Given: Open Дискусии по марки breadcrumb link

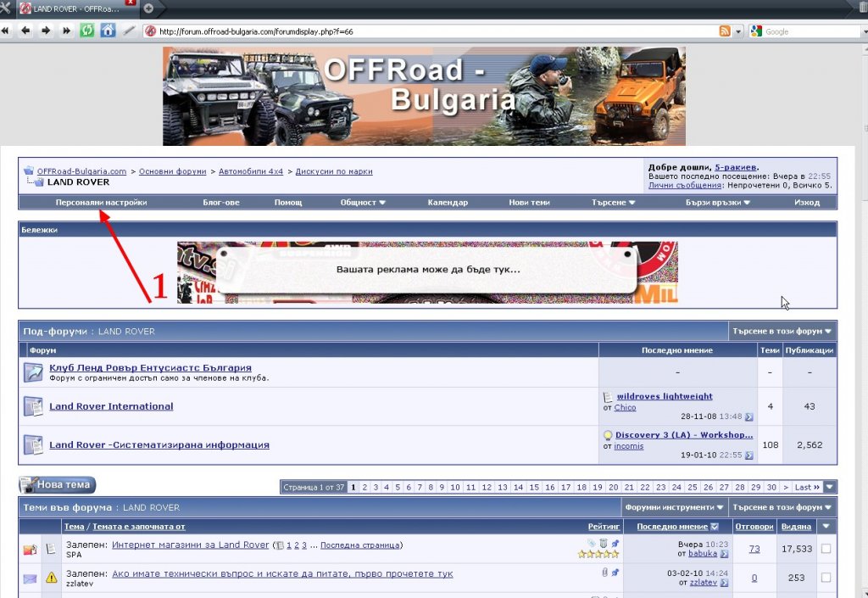Looking at the screenshot, I should (334, 171).
